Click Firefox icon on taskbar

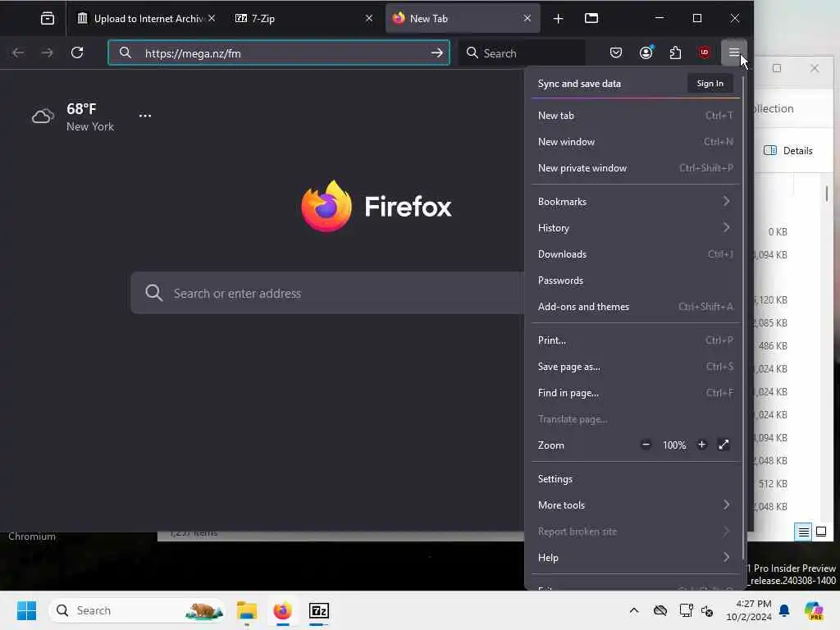click(283, 610)
